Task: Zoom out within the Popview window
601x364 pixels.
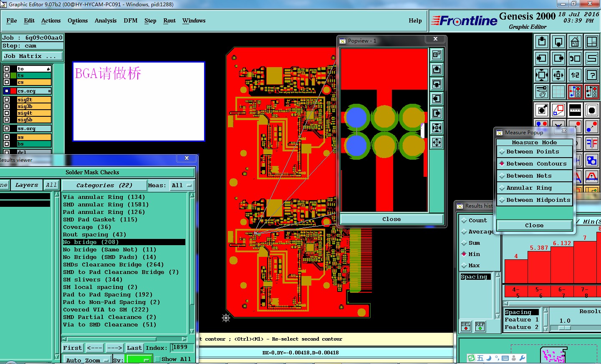Action: [437, 142]
